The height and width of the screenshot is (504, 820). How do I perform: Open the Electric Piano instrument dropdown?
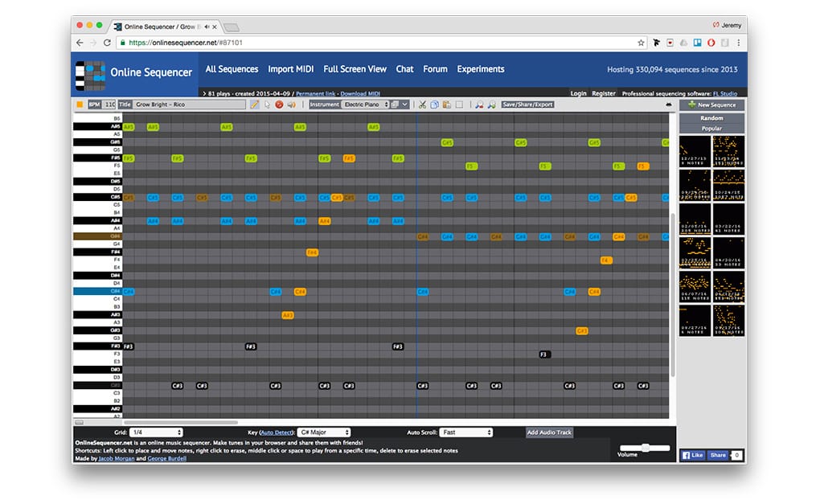point(366,104)
